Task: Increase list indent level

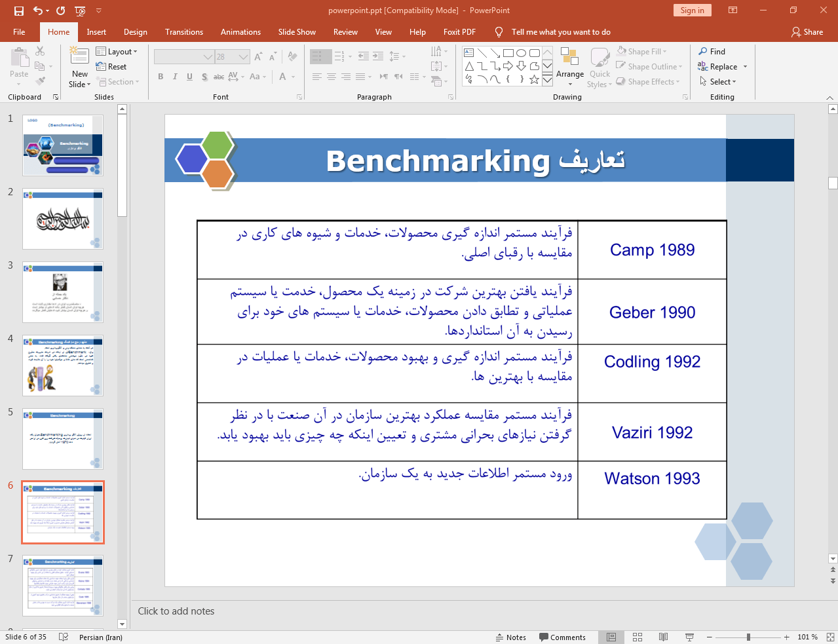Action: coord(378,56)
